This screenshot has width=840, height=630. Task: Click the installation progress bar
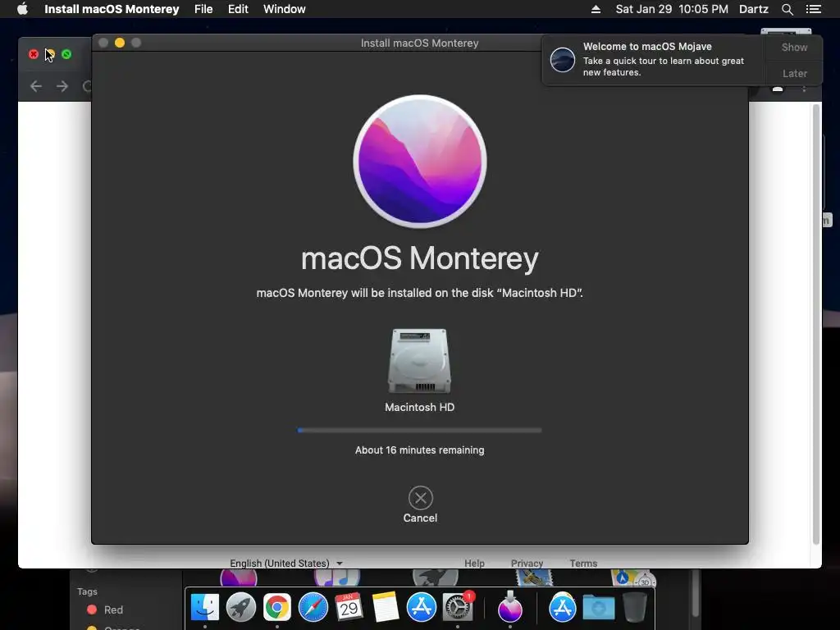419,430
